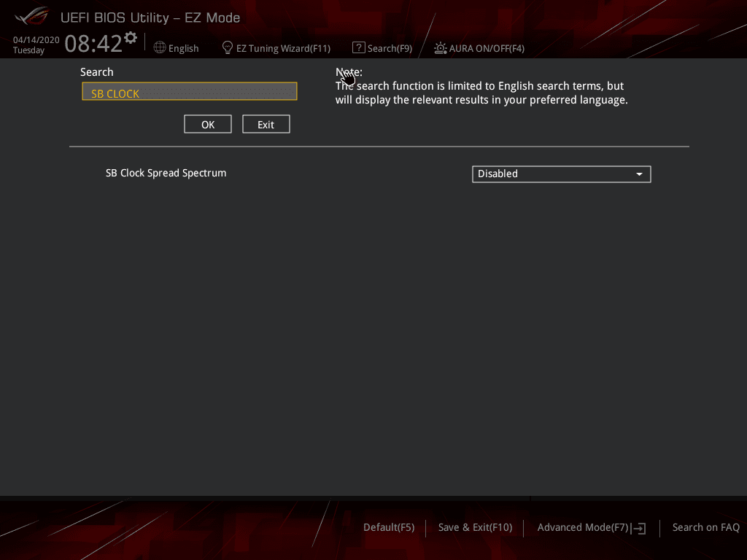
Task: Close search with Exit button
Action: (x=266, y=124)
